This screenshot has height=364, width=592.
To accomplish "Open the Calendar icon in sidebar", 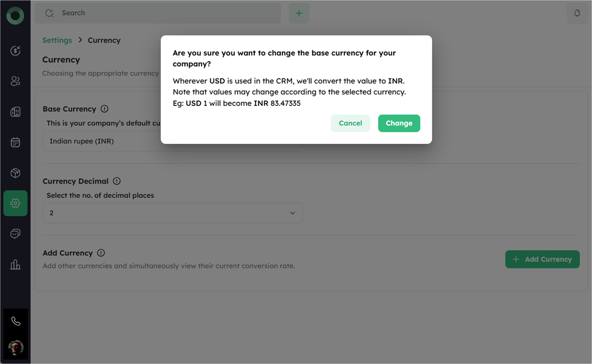I will [15, 142].
